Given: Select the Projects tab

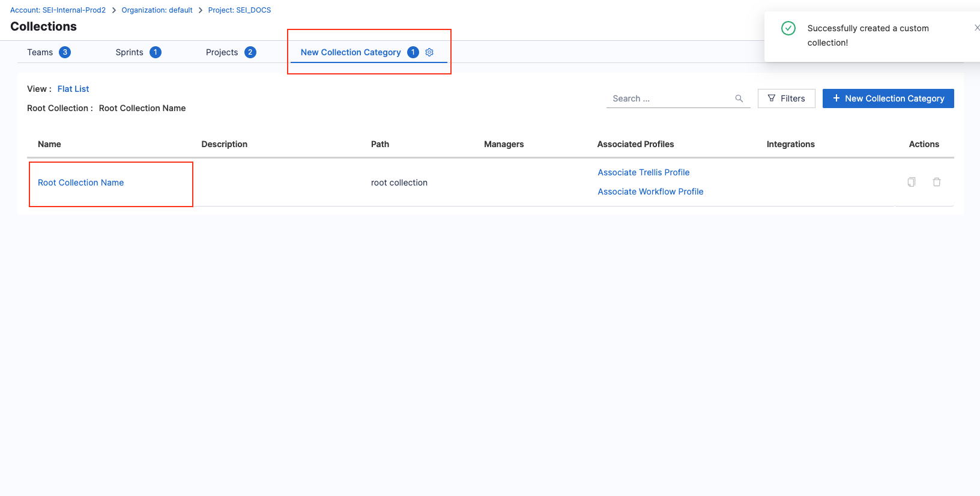Looking at the screenshot, I should point(222,52).
